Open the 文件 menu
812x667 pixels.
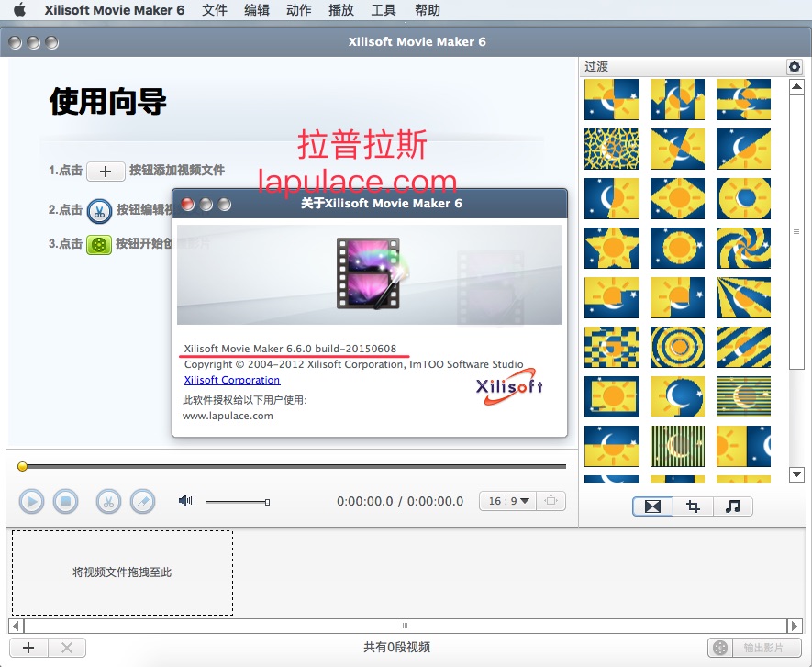[215, 10]
